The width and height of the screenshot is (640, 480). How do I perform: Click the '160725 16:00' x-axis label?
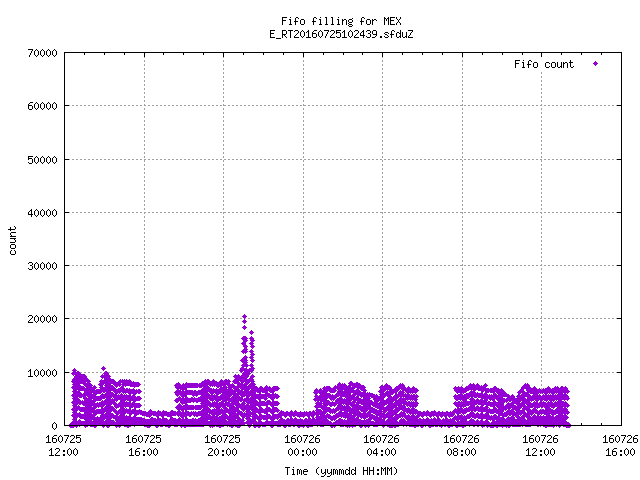pos(143,446)
